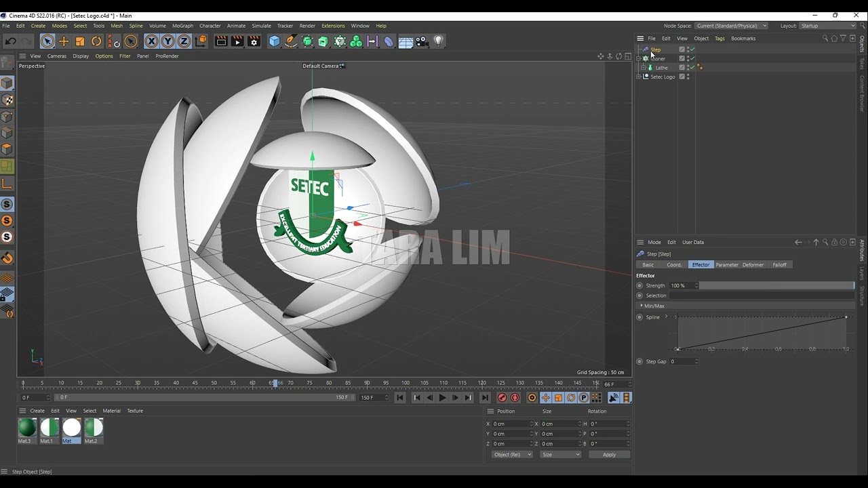The height and width of the screenshot is (488, 868).
Task: Toggle the Z axis lock
Action: pyautogui.click(x=184, y=41)
